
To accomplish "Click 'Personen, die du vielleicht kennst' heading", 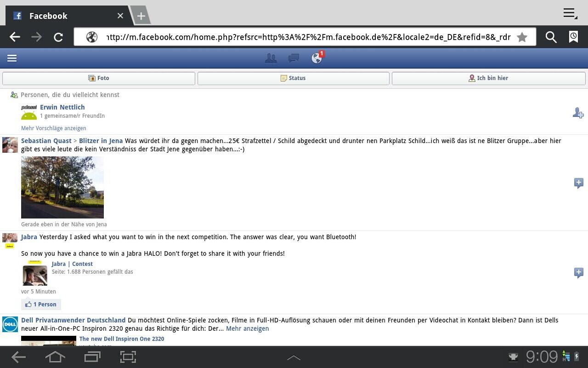I will [x=70, y=95].
